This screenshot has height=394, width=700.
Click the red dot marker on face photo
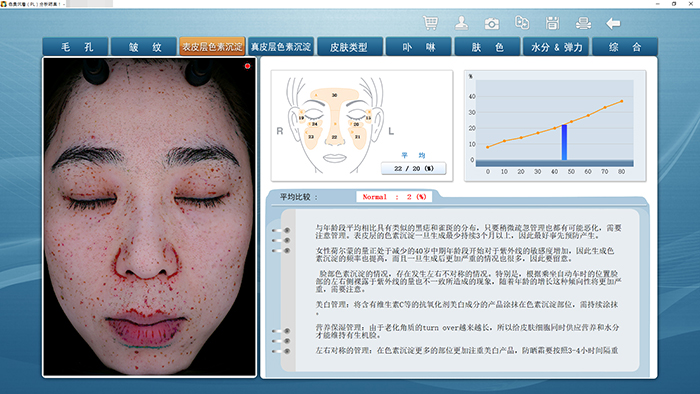tap(247, 66)
